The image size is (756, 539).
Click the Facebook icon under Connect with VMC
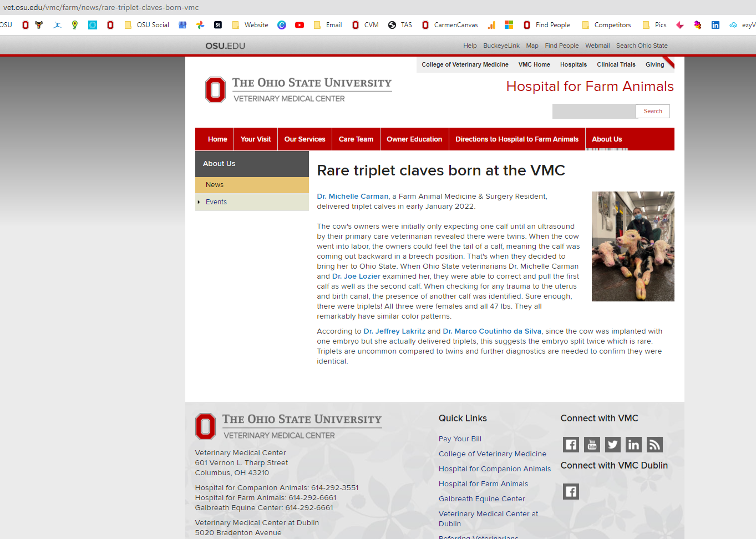pyautogui.click(x=571, y=445)
